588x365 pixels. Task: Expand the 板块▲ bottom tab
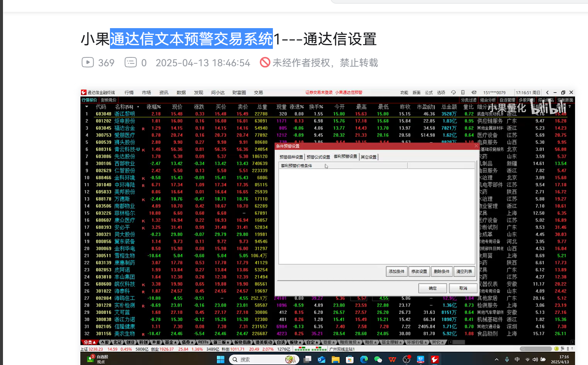tap(295, 342)
